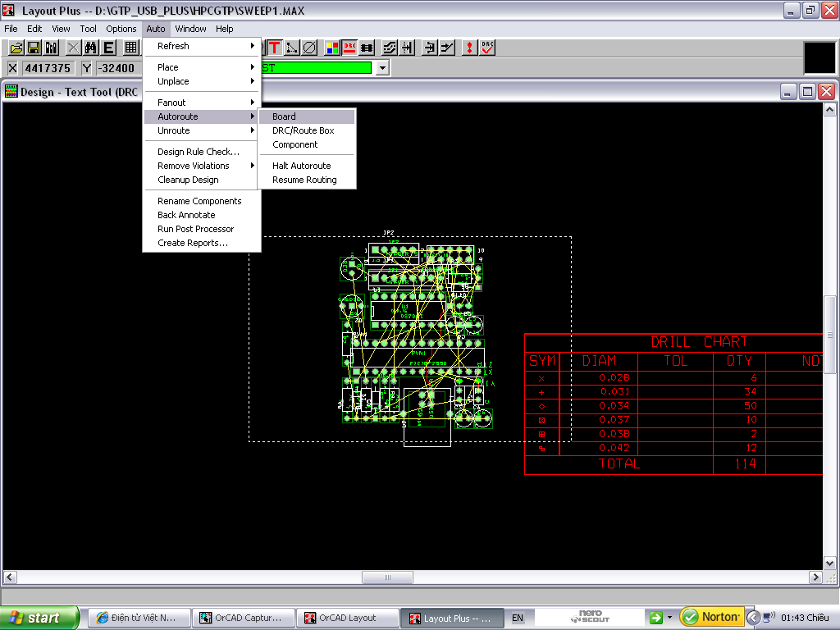Open the Color settings icon
This screenshot has height=630, width=840.
click(332, 48)
